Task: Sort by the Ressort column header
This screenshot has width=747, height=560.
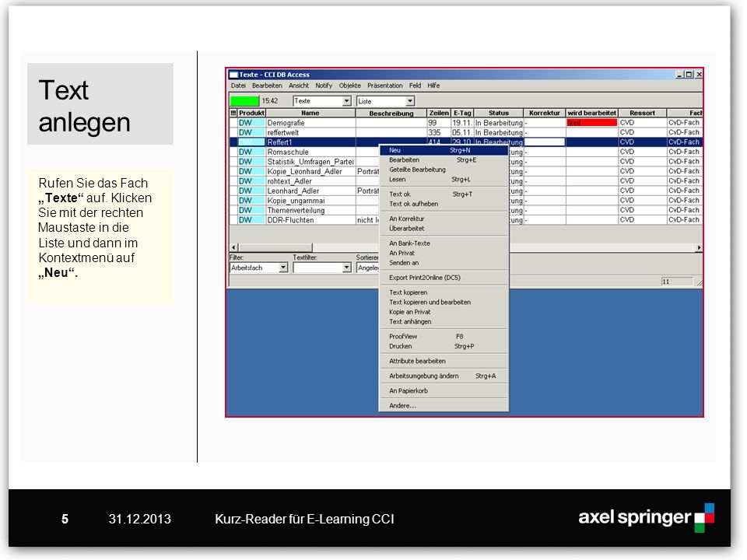Action: (642, 113)
